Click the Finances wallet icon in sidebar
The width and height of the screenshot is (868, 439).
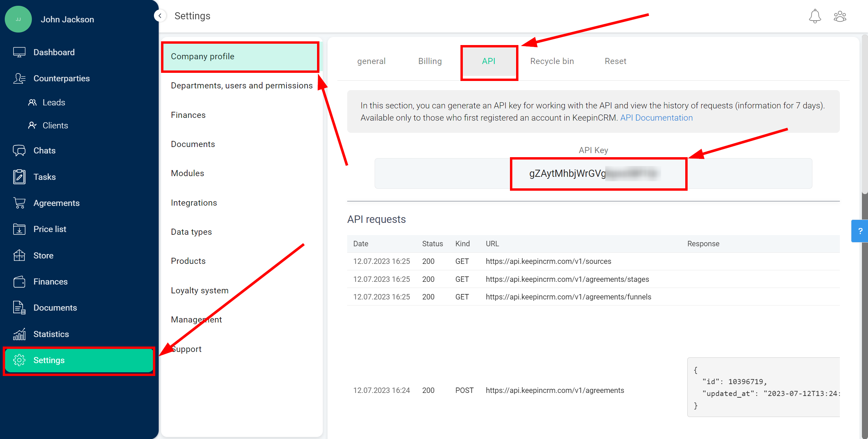pyautogui.click(x=19, y=281)
